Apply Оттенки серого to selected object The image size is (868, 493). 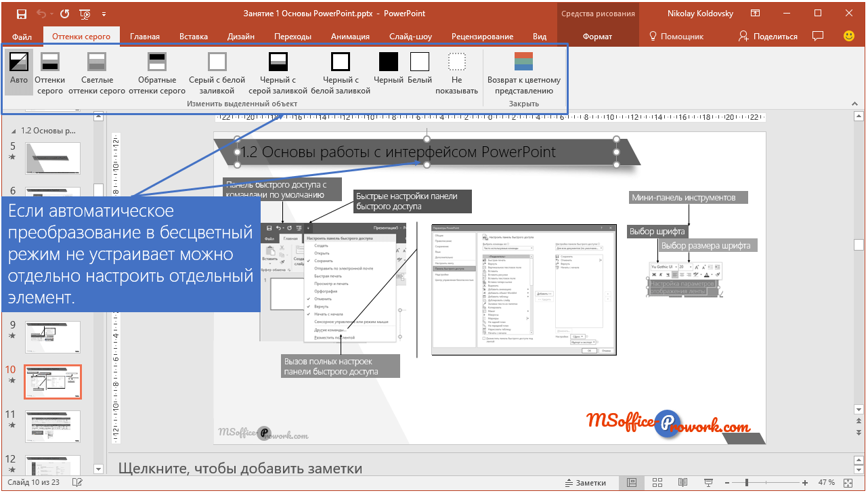click(x=50, y=73)
